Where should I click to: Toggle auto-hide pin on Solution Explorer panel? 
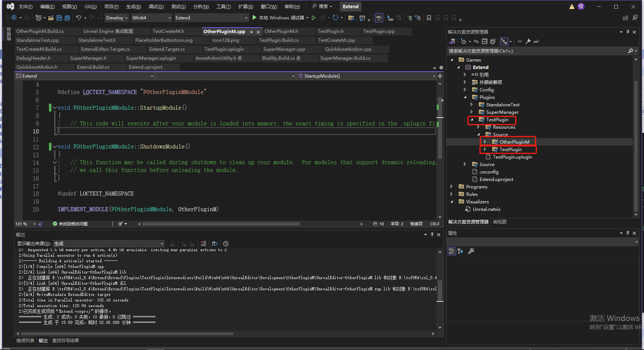pyautogui.click(x=628, y=32)
